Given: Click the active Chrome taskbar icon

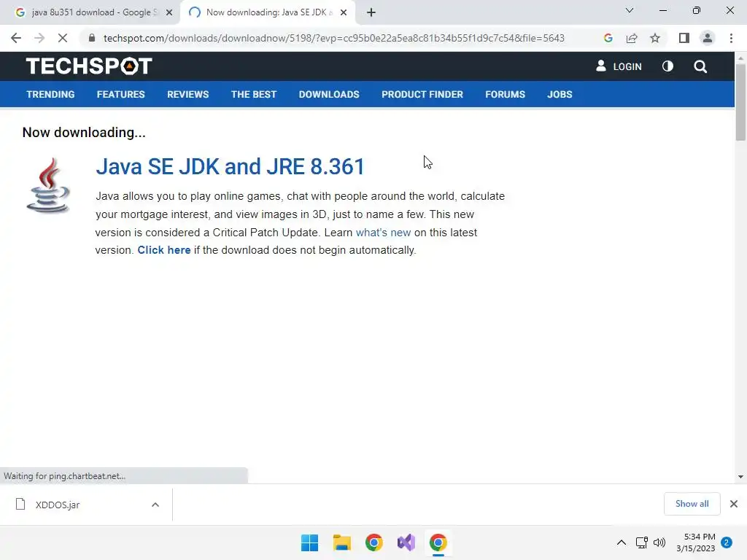Looking at the screenshot, I should tap(438, 542).
